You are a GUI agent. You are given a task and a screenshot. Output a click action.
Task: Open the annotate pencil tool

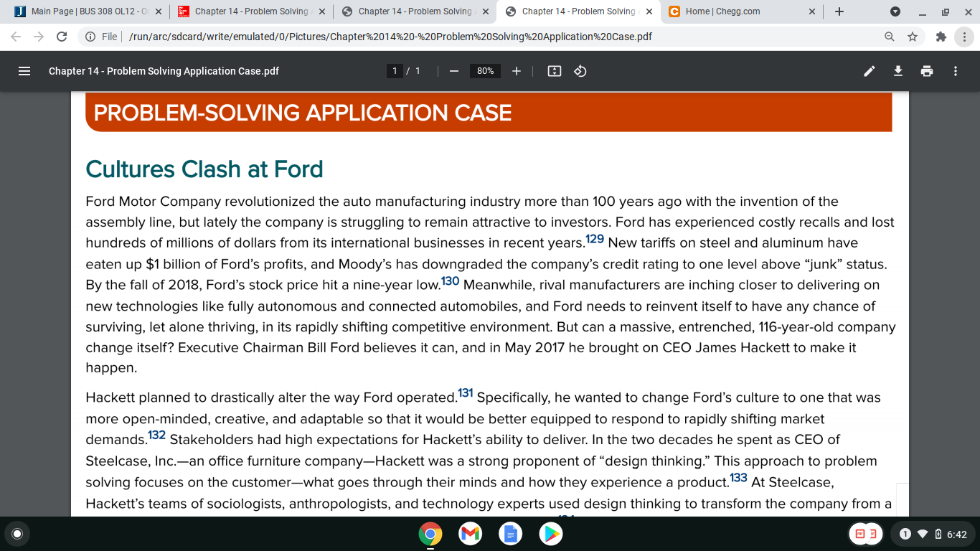click(x=870, y=71)
